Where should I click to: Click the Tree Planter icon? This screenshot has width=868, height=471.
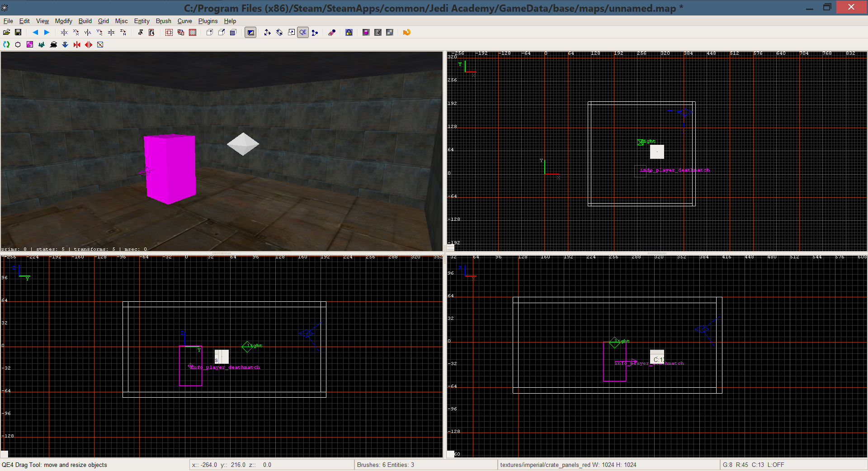click(x=42, y=44)
